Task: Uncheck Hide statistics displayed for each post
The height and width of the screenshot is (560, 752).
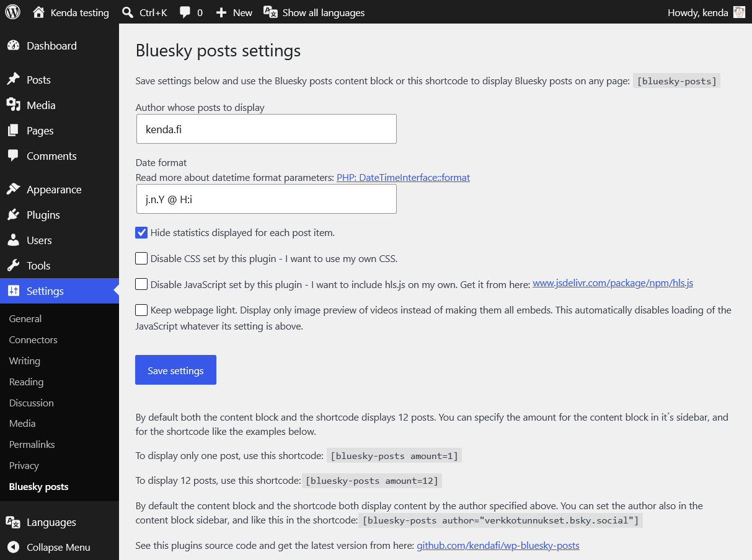Action: pyautogui.click(x=141, y=233)
